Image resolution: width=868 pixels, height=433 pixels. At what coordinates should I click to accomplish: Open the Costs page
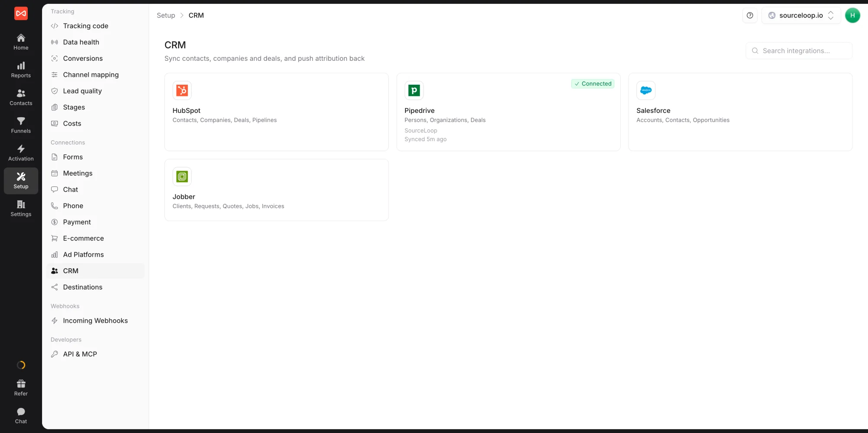pyautogui.click(x=95, y=124)
